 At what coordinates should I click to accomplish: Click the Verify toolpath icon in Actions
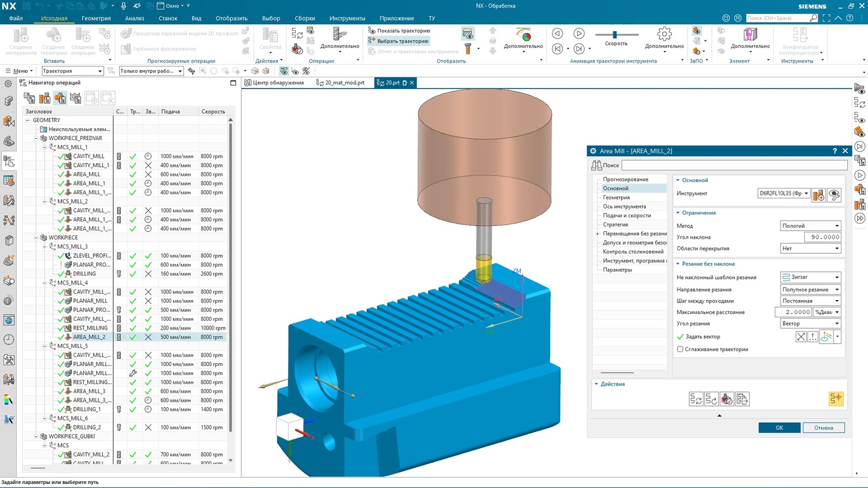coord(727,399)
